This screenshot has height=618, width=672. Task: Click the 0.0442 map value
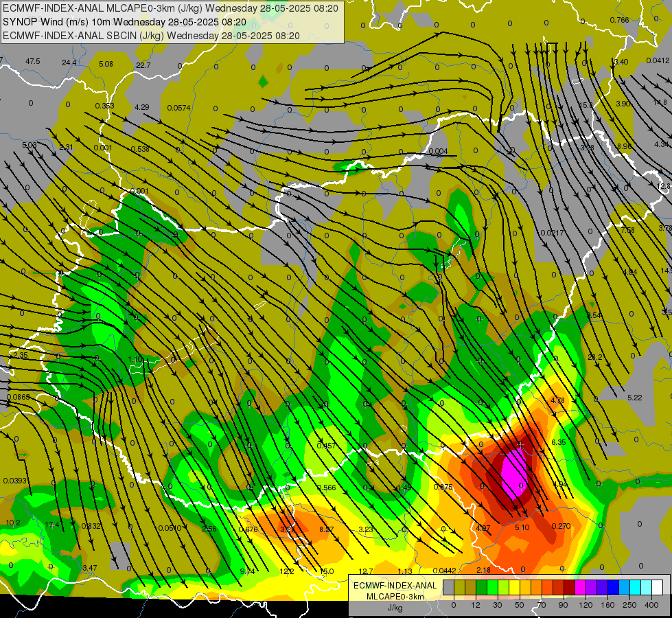click(x=444, y=571)
